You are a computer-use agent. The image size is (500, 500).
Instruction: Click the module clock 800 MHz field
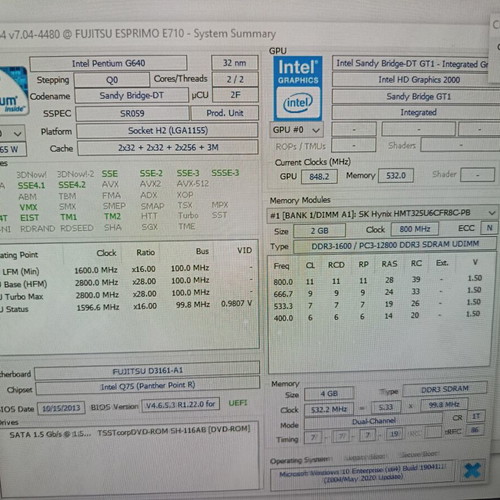click(415, 229)
